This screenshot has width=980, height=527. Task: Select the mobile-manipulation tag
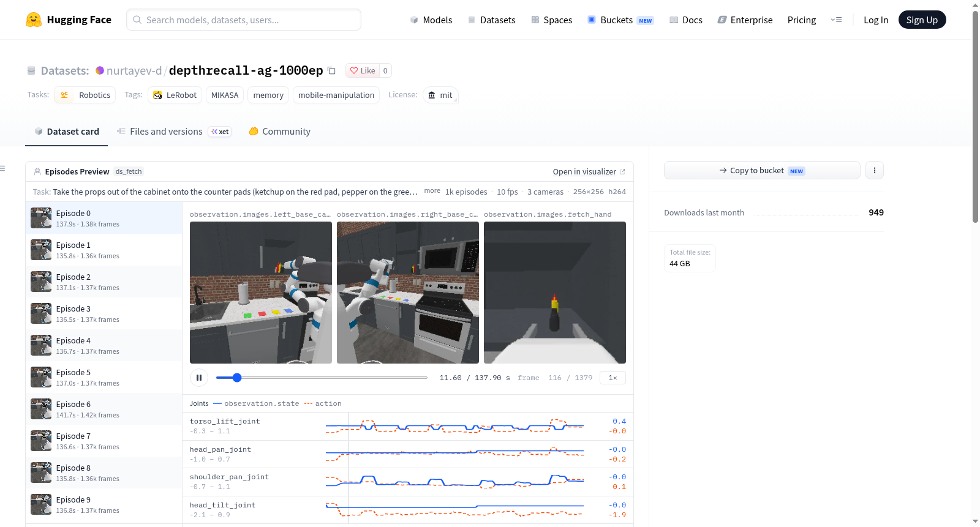point(336,95)
